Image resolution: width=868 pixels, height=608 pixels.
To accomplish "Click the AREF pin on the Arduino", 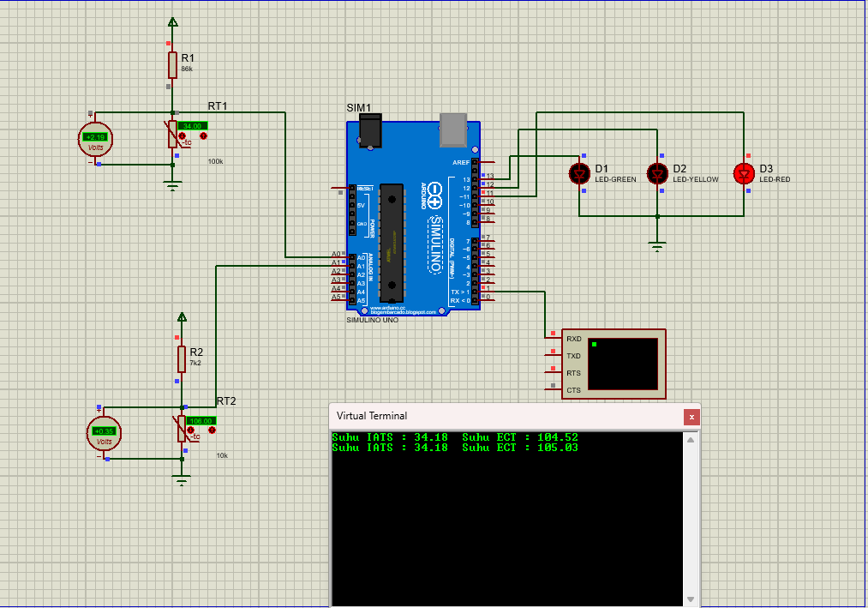I will (x=475, y=162).
